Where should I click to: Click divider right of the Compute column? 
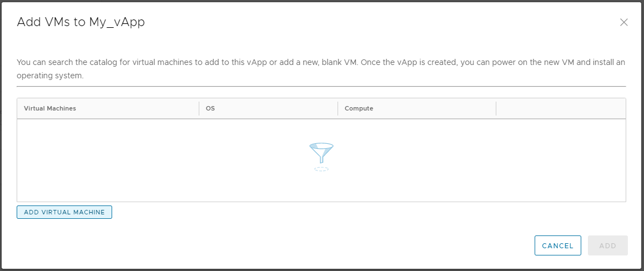click(496, 108)
